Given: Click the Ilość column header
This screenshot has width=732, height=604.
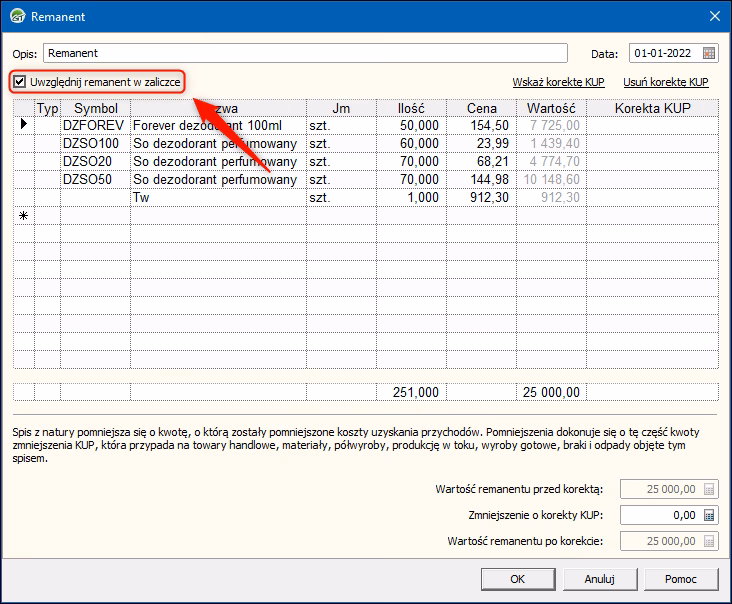Looking at the screenshot, I should [411, 108].
